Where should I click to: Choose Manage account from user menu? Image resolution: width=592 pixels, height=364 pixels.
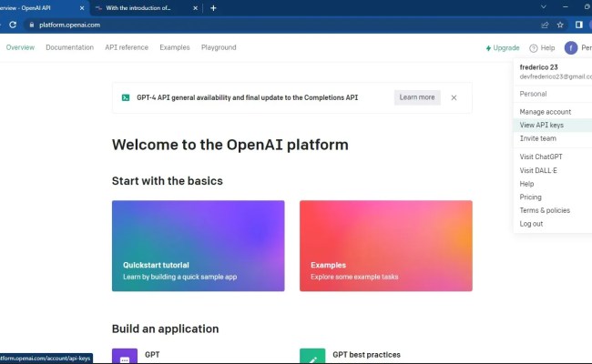553,112
